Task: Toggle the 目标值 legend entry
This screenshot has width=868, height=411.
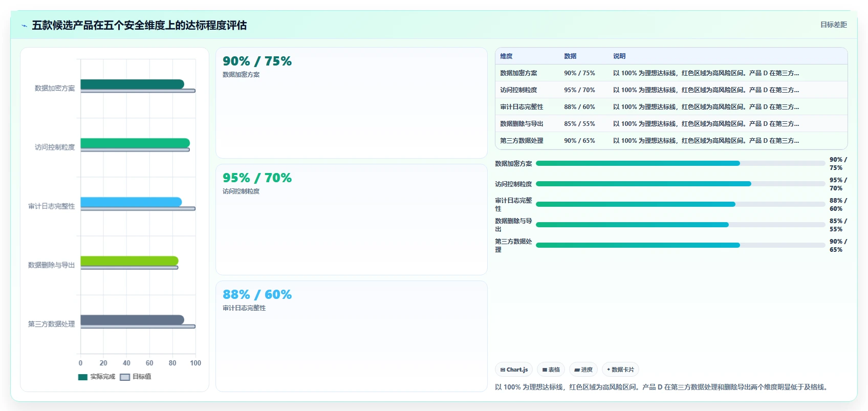Action: tap(136, 377)
